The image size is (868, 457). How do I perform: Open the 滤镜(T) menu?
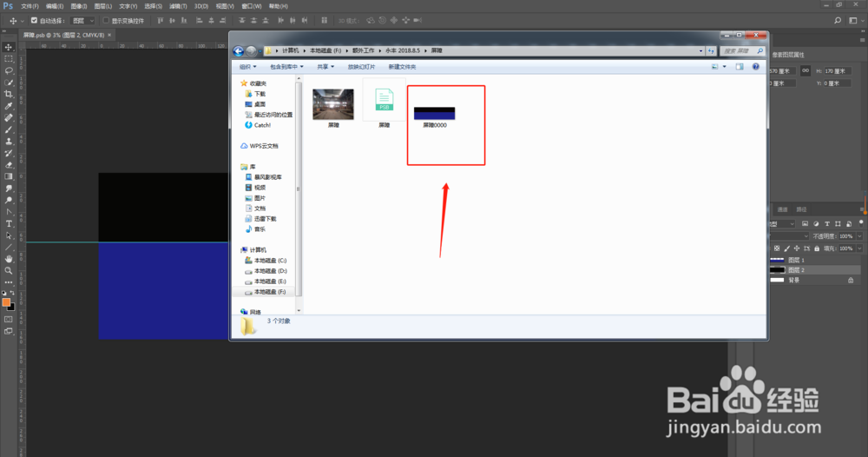coord(178,6)
